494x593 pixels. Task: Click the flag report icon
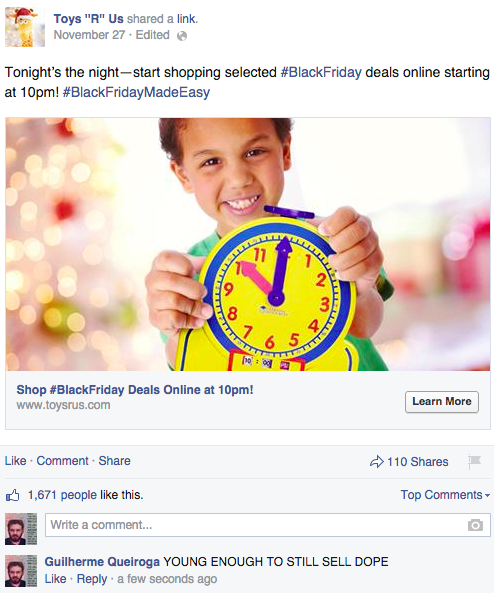click(474, 461)
